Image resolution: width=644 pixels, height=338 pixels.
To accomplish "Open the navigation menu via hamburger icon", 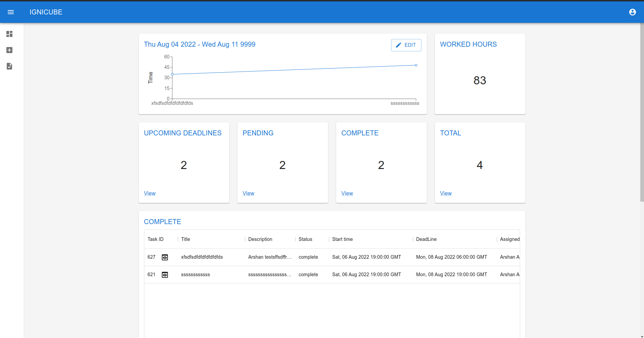I will [11, 12].
